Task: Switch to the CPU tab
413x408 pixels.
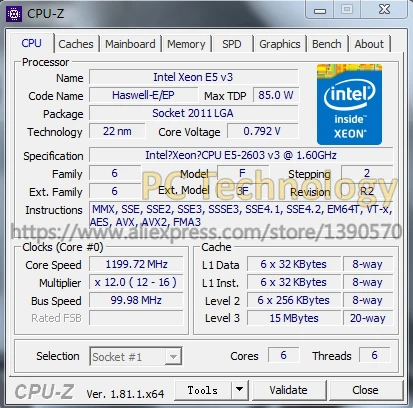Action: [31, 43]
